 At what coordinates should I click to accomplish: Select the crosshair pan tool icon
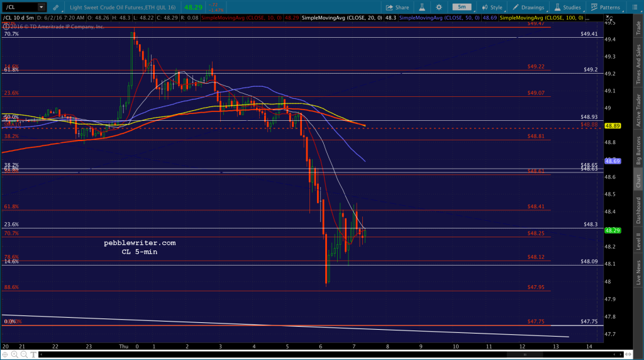pyautogui.click(x=5, y=354)
